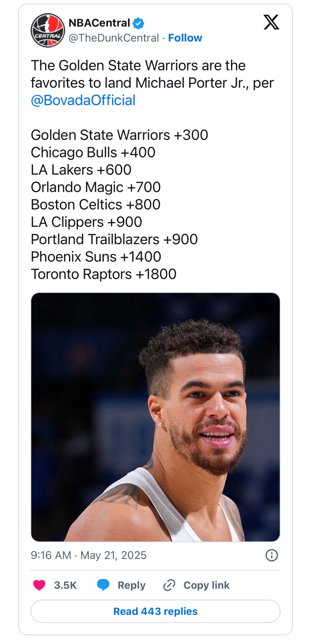This screenshot has height=644, width=311.
Task: Like the tweet with the heart icon
Action: (39, 585)
